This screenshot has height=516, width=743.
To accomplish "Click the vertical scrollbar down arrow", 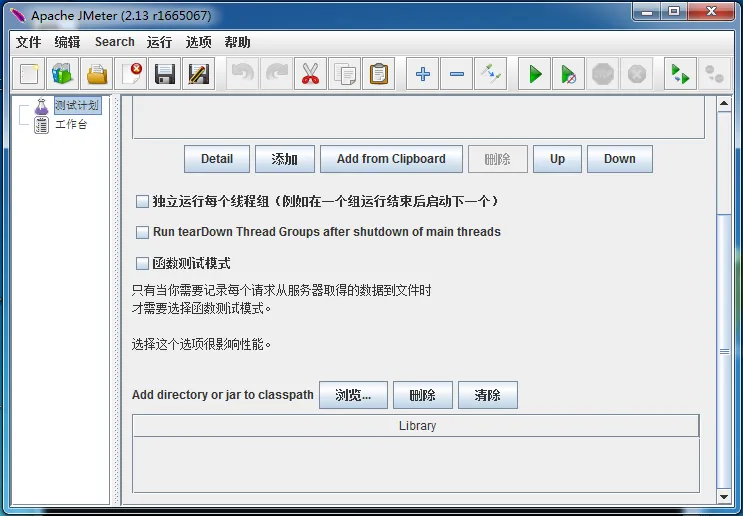I will coord(724,497).
